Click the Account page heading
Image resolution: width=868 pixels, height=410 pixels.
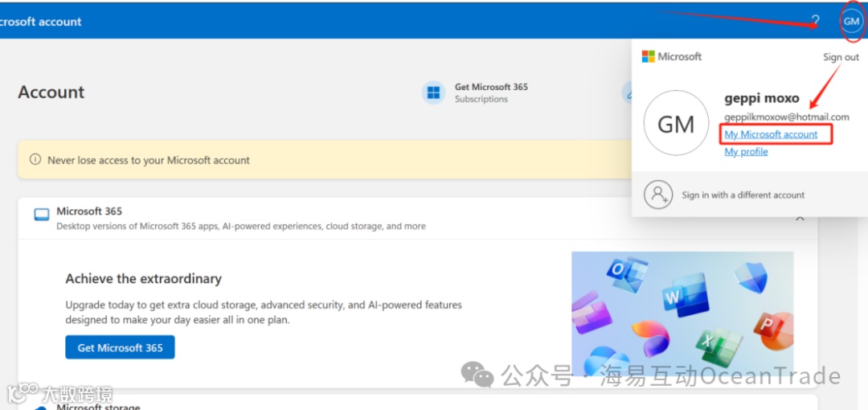(51, 92)
